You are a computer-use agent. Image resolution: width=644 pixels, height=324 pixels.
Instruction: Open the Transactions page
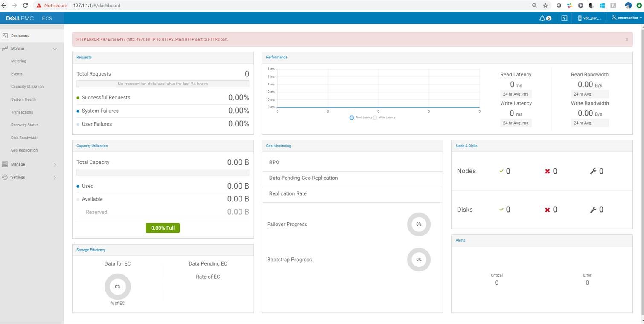tap(22, 112)
